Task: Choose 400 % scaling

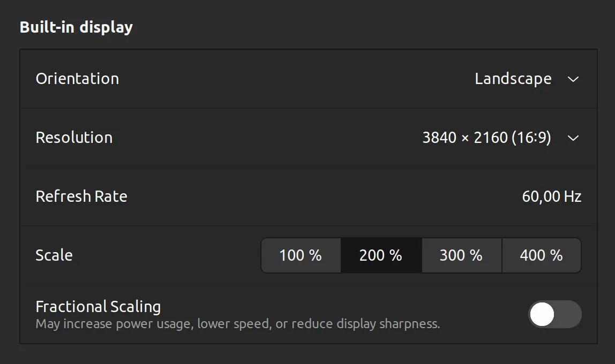Action: point(542,255)
